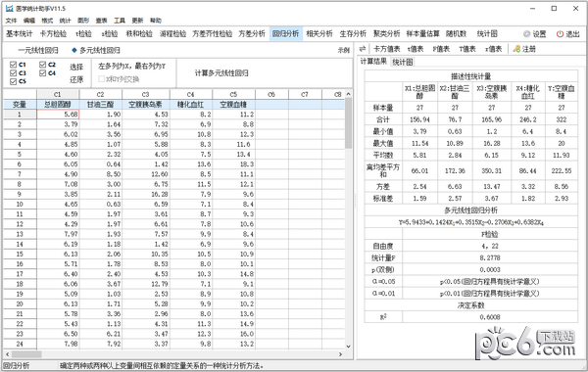Open the 图形 menu

tap(83, 21)
